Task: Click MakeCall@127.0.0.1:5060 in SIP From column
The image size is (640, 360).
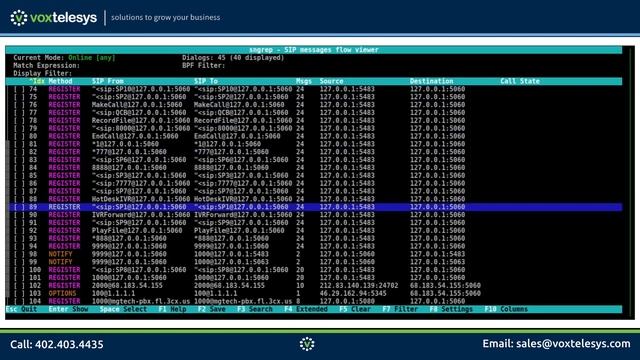Action: pyautogui.click(x=137, y=105)
